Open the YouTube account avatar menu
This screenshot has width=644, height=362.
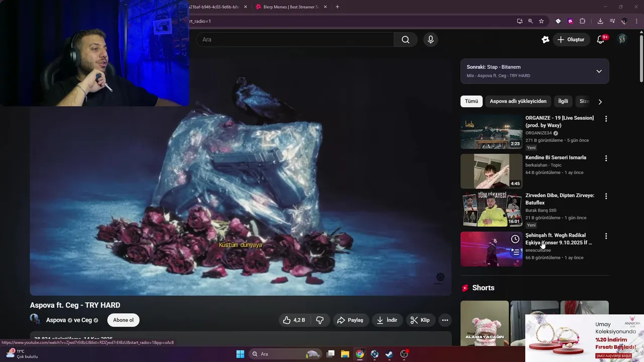[622, 39]
